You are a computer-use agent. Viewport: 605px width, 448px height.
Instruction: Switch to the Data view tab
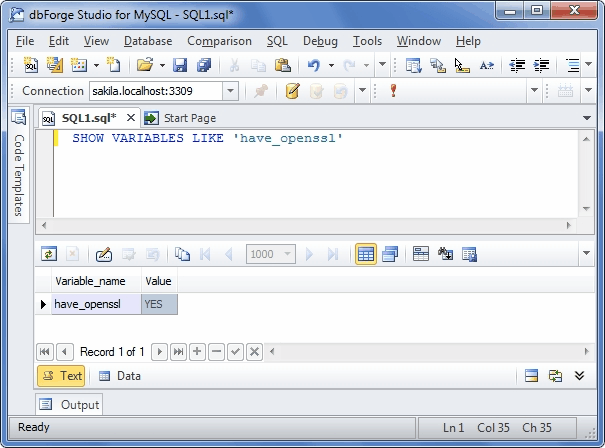pos(120,376)
